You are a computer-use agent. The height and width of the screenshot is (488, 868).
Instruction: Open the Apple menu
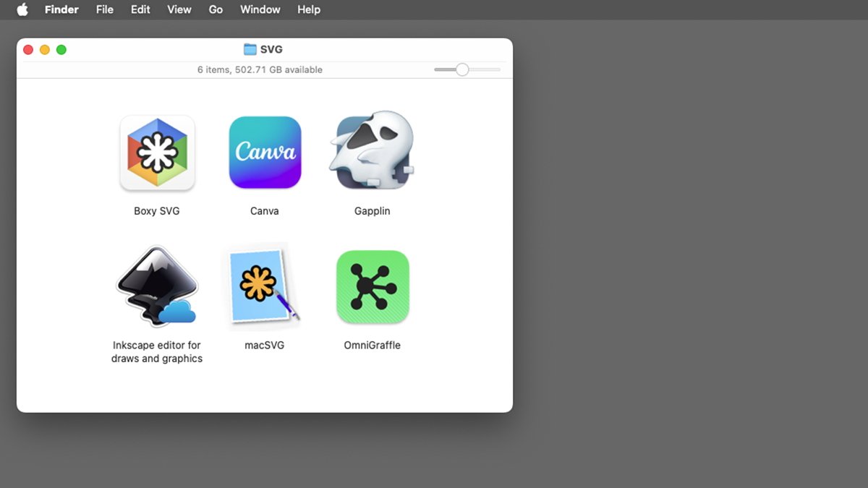(x=22, y=9)
